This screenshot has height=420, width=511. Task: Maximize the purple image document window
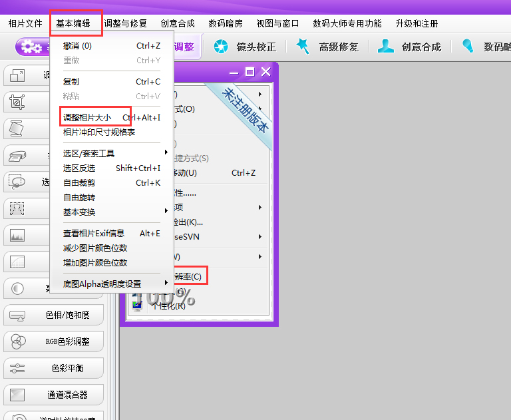click(x=250, y=72)
